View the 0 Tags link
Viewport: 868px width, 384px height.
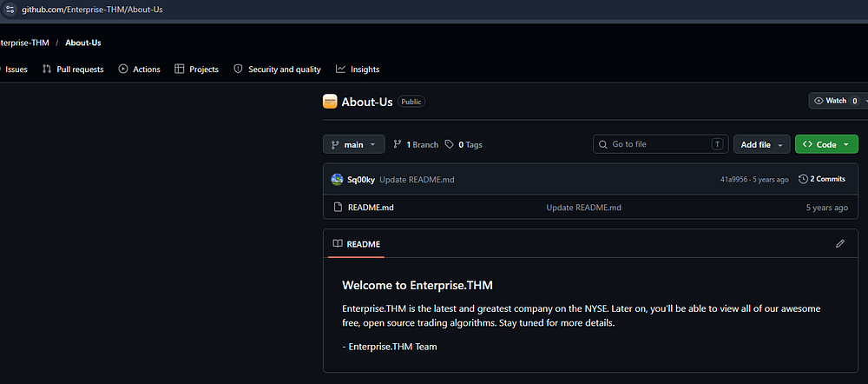tap(464, 144)
